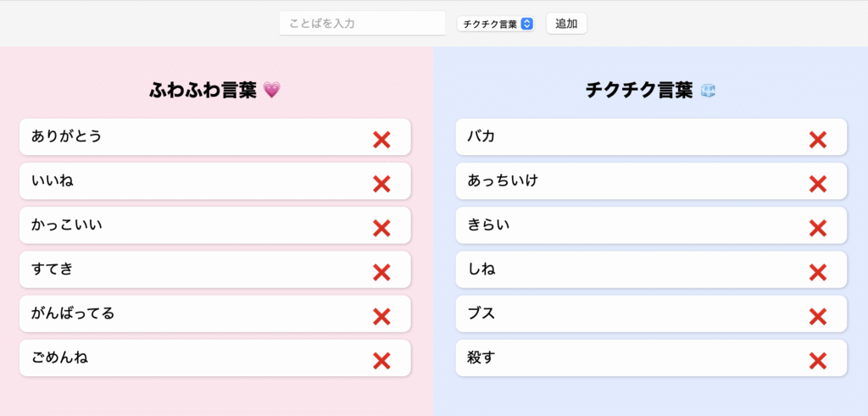Remove 殺す using the red X
Image resolution: width=868 pixels, height=416 pixels.
[x=817, y=361]
